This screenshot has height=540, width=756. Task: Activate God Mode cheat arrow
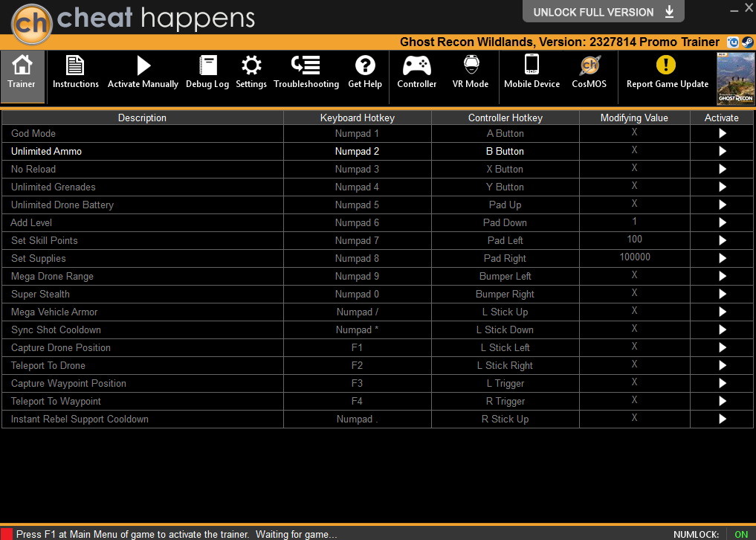pos(723,133)
